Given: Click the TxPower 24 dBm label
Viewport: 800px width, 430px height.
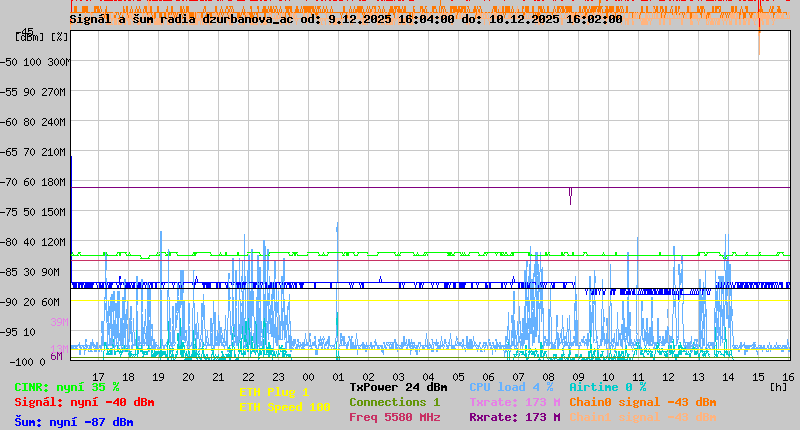Looking at the screenshot, I should (x=398, y=387).
